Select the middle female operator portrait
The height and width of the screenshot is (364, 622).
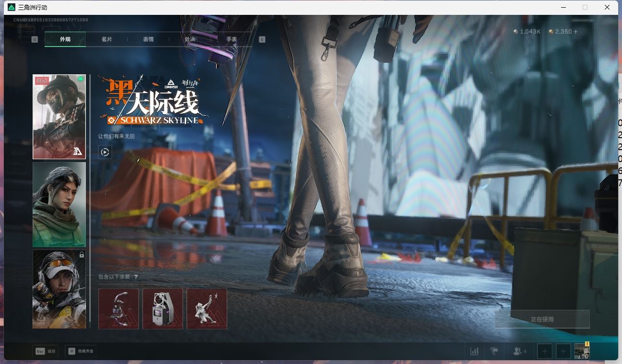click(x=59, y=204)
